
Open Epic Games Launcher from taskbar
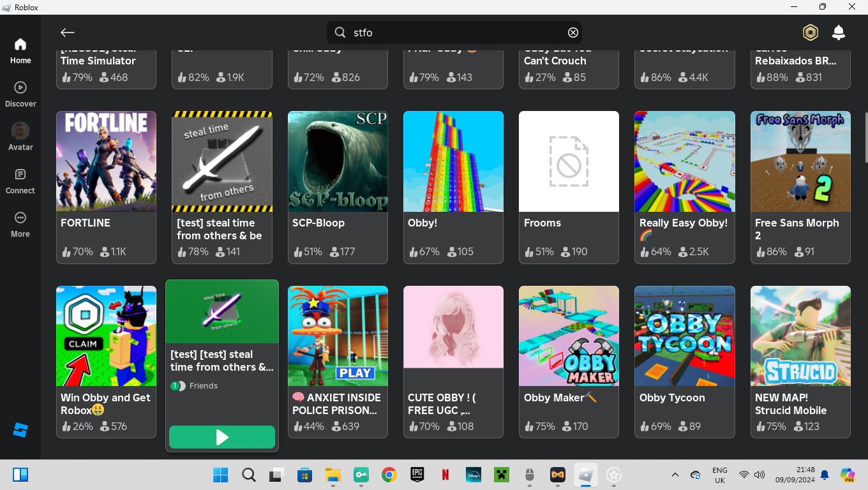(417, 475)
